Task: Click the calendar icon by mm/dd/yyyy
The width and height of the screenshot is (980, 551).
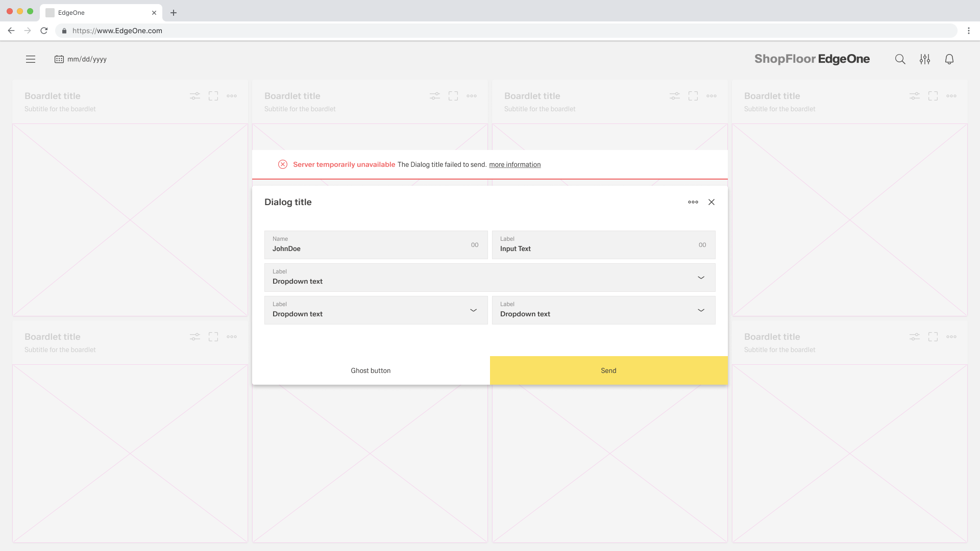Action: point(59,59)
